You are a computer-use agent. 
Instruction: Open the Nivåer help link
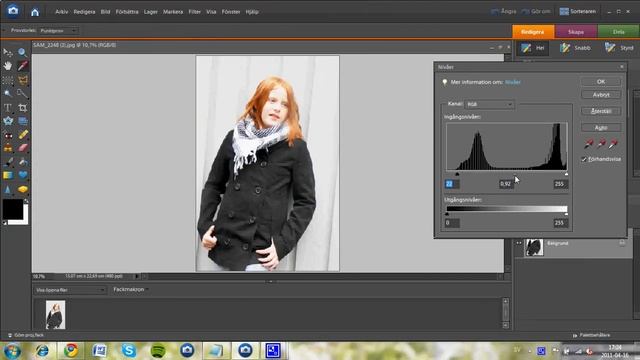[x=513, y=82]
